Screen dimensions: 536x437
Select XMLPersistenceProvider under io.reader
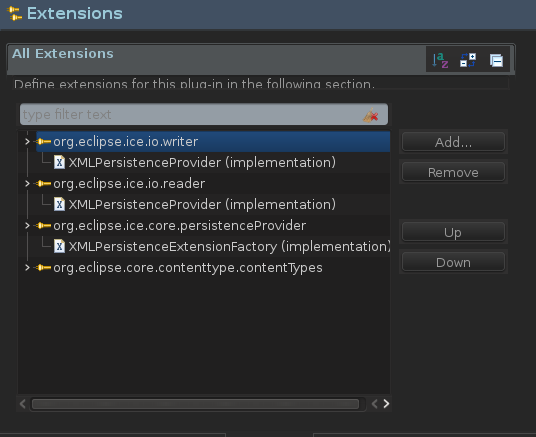202,204
